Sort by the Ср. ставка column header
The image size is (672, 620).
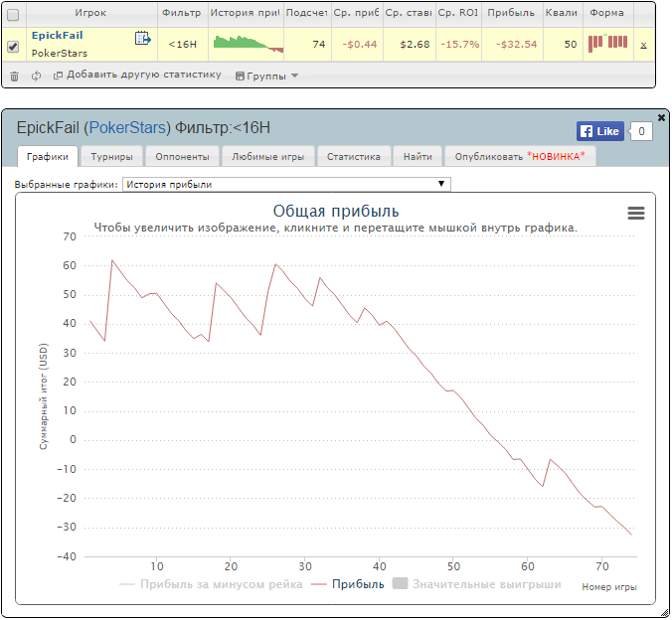click(x=409, y=13)
